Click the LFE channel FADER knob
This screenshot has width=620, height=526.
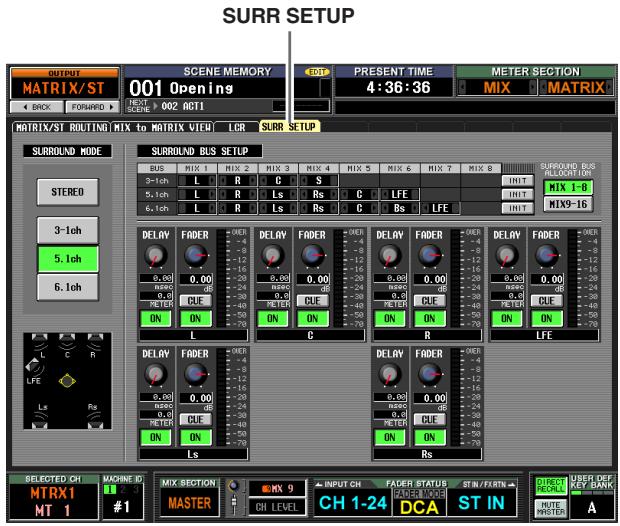point(546,255)
